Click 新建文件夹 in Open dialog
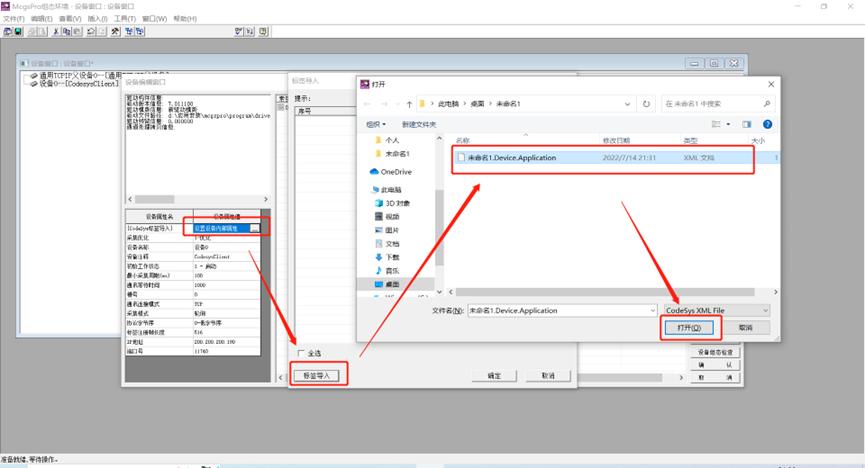Screen dimensions: 865x468 (419, 124)
